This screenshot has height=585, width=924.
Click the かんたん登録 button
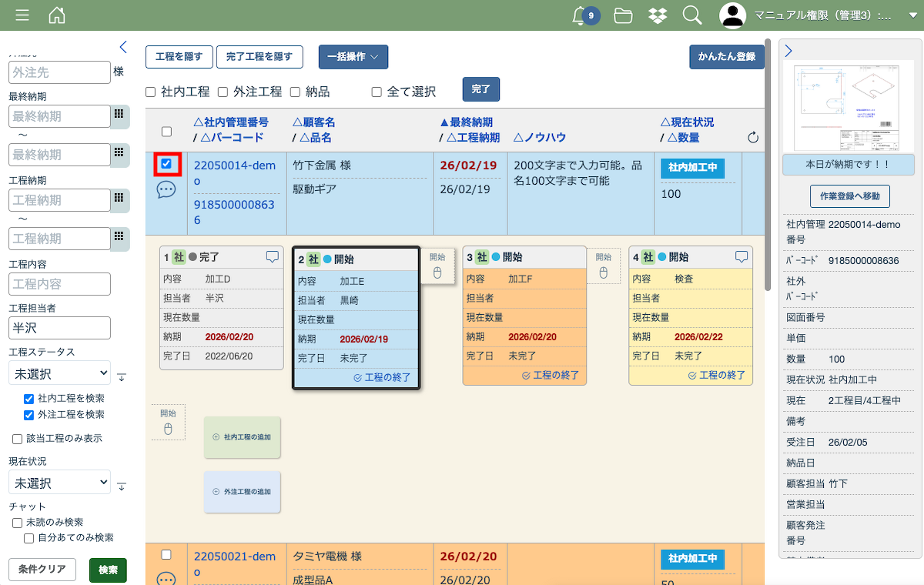(726, 57)
